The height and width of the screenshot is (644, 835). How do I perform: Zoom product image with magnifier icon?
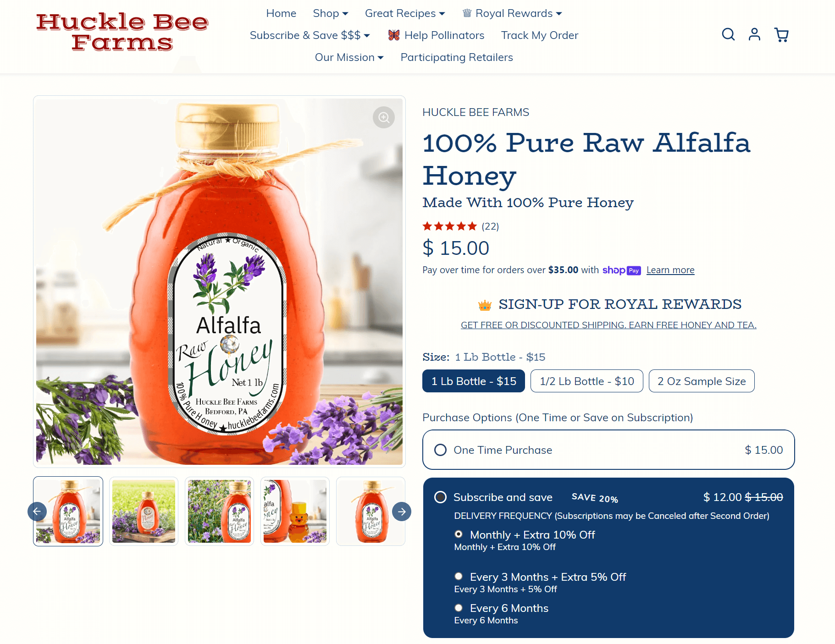(384, 118)
